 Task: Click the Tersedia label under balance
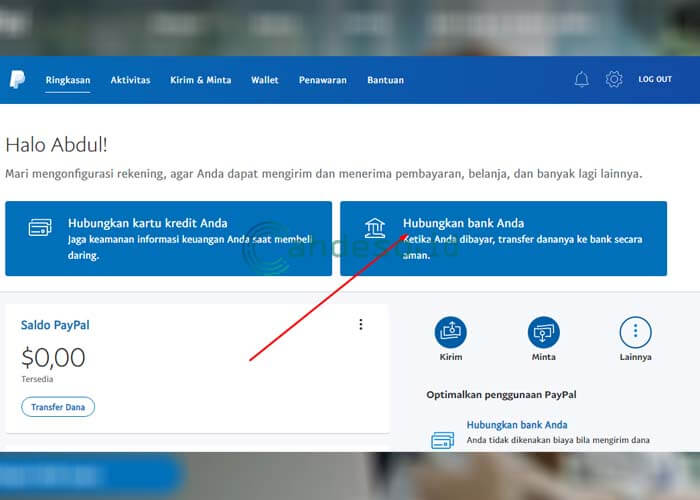point(37,379)
